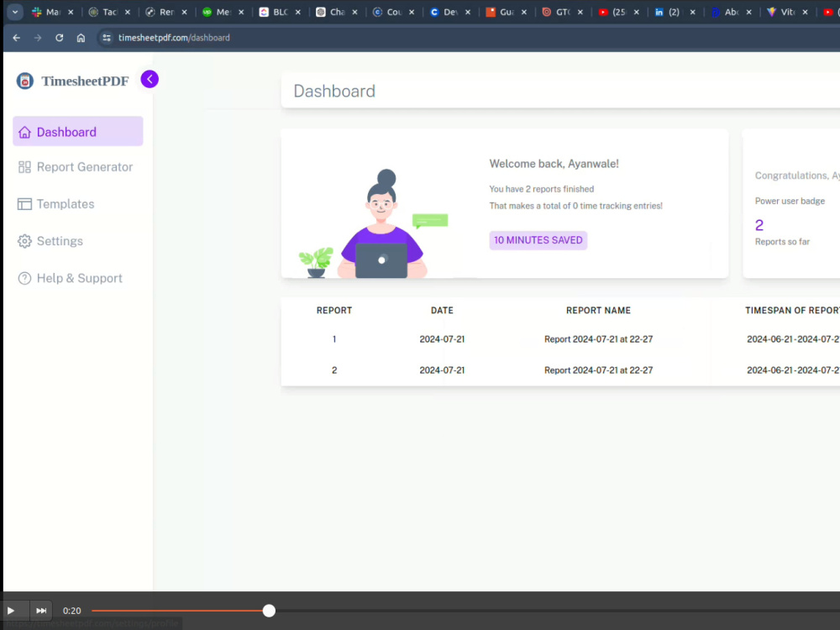Click the Help question-mark icon
Screen dimensions: 840x630
(24, 278)
